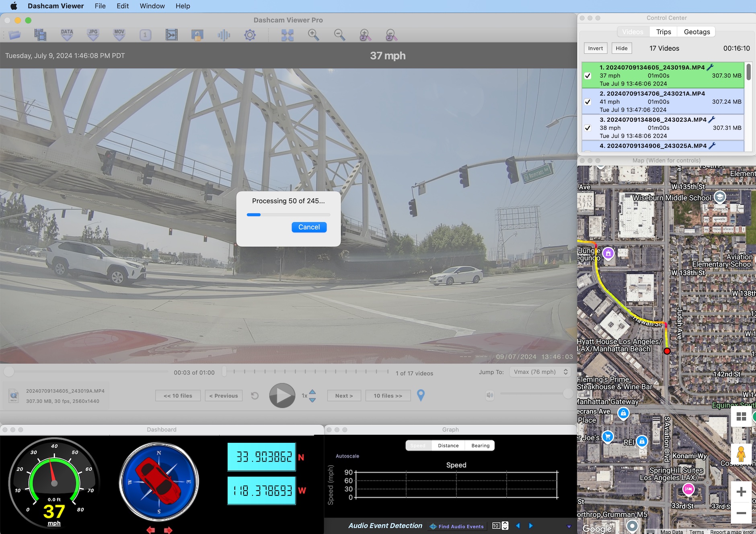Viewport: 756px width, 534px height.
Task: Switch to Trips tab in Control Center
Action: 664,32
